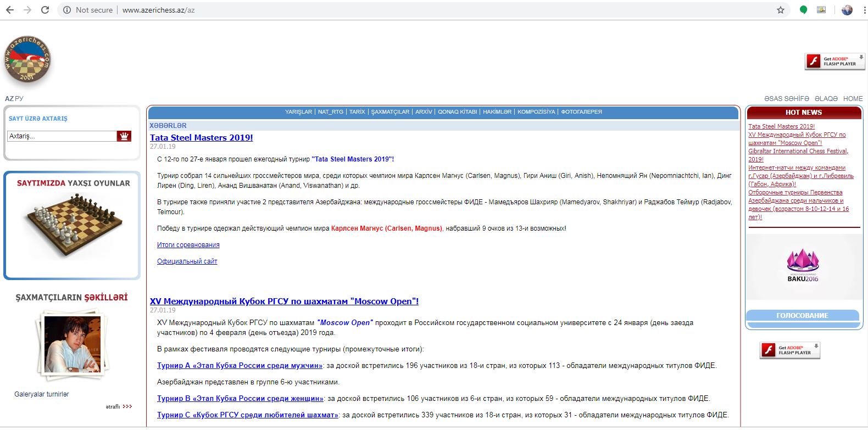
Task: Bookmark this page with the star icon
Action: (x=780, y=10)
